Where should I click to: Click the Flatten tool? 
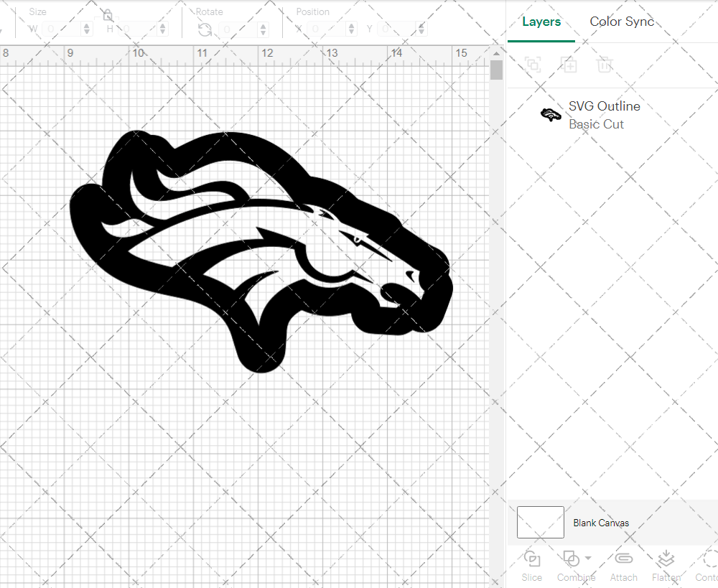(x=666, y=566)
